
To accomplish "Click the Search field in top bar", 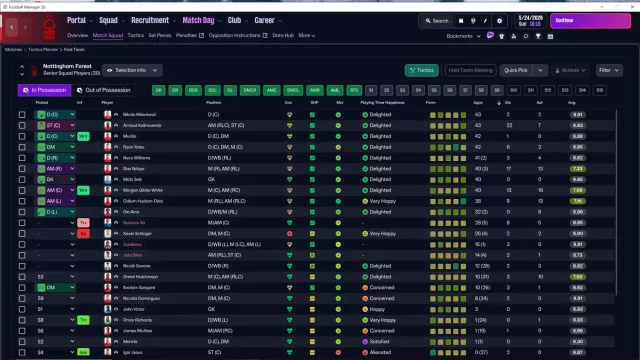I will 436,21.
